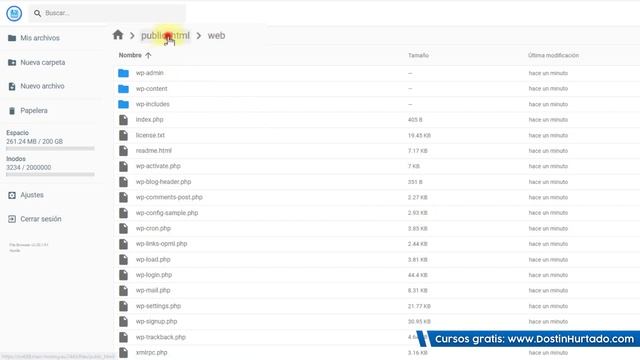This screenshot has height=360, width=640.
Task: Click the license.txt file name
Action: pyautogui.click(x=150, y=135)
